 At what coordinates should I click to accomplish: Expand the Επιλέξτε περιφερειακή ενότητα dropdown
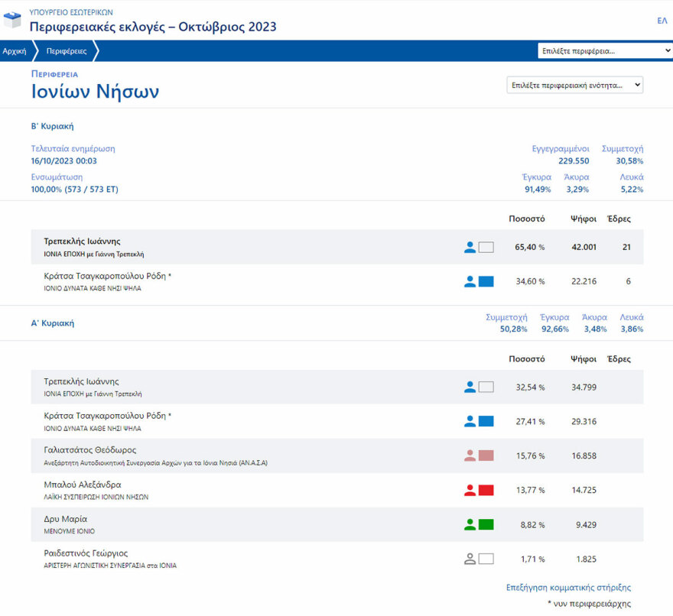(x=575, y=85)
